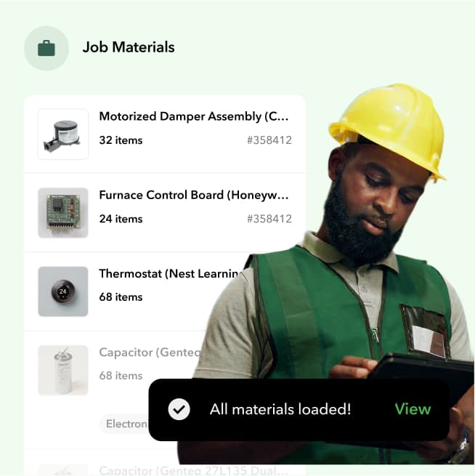The width and height of the screenshot is (475, 476).
Task: Select the Thermostat (Nest Learning) title
Action: pos(171,274)
